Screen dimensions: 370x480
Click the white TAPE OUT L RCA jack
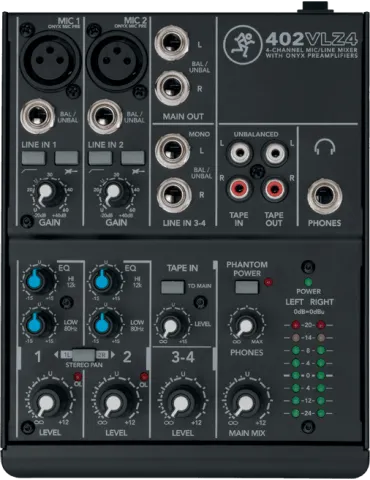pyautogui.click(x=275, y=154)
